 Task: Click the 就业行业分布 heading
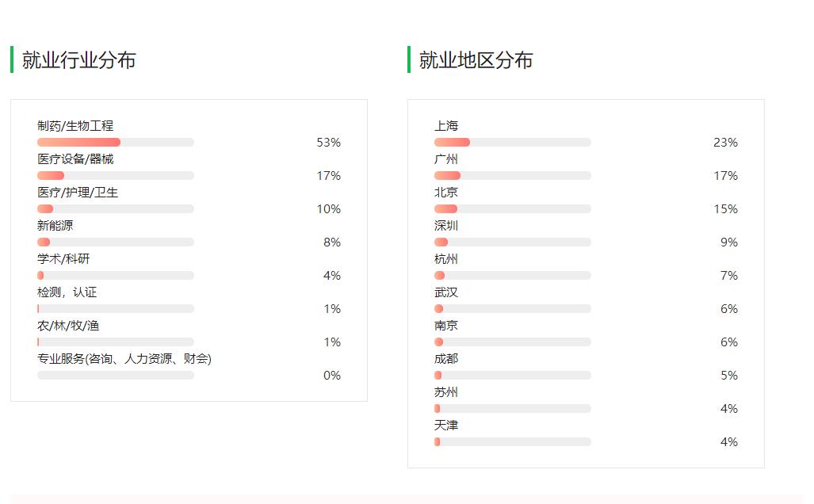pos(78,60)
